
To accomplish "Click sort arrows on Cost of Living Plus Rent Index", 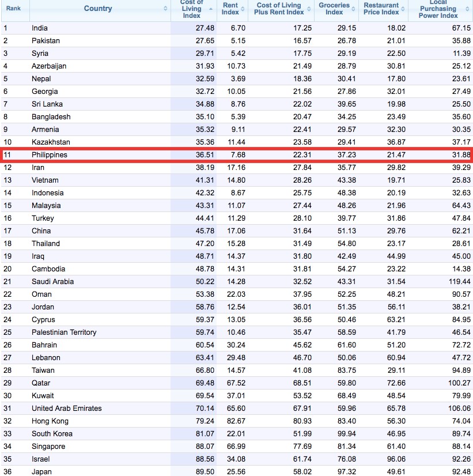I will (309, 9).
